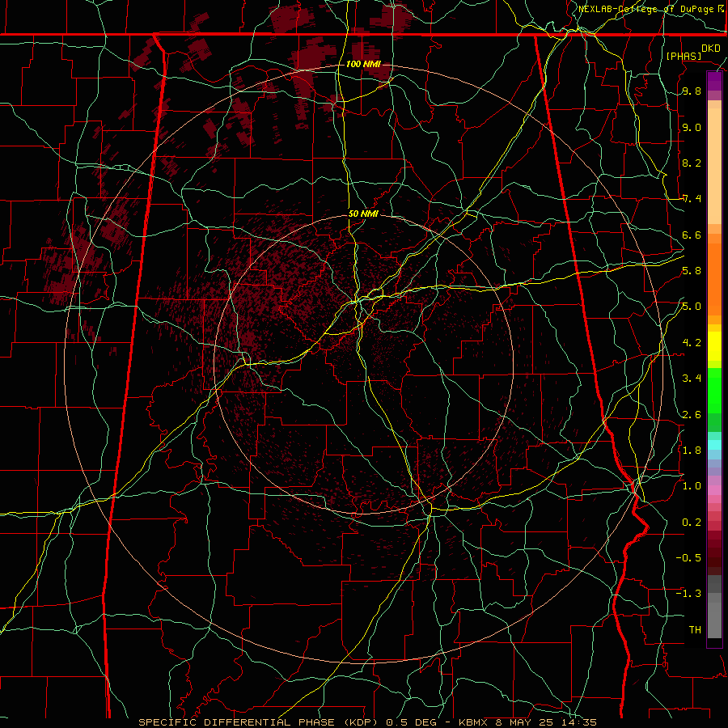Click the 6.6 scale value
The width and height of the screenshot is (728, 728).
coord(692,235)
